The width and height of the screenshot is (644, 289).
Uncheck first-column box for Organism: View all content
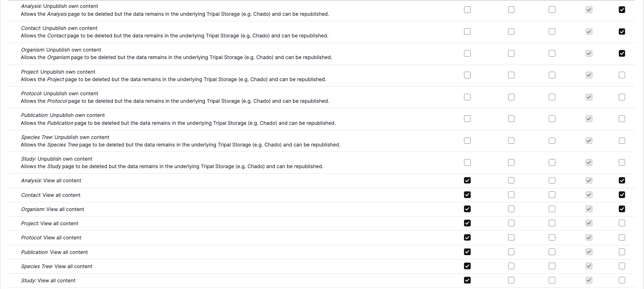point(467,209)
